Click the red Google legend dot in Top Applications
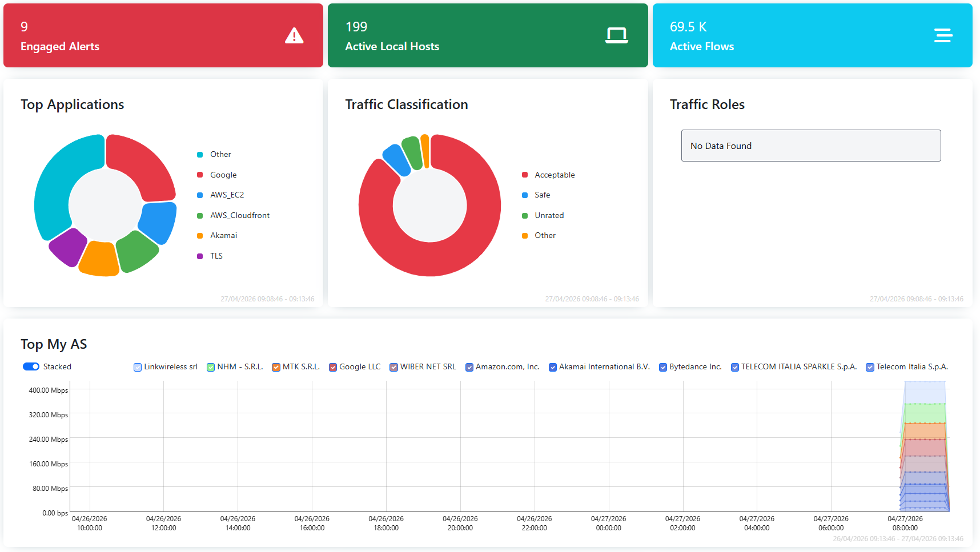Image resolution: width=980 pixels, height=552 pixels. click(199, 175)
